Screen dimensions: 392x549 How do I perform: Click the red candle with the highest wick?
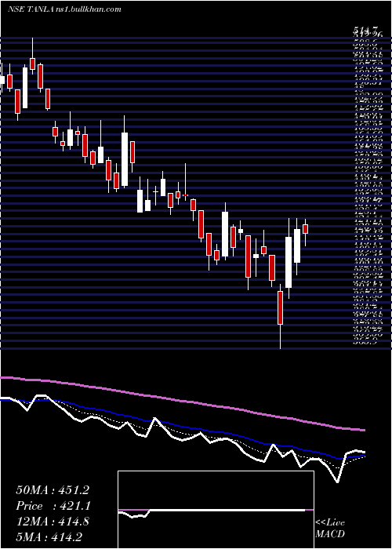(33, 64)
